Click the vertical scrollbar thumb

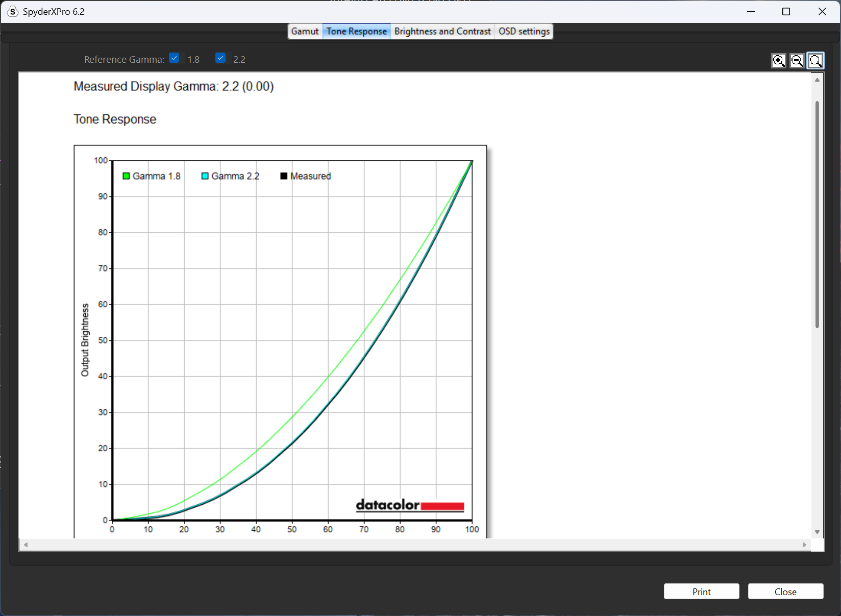click(817, 214)
